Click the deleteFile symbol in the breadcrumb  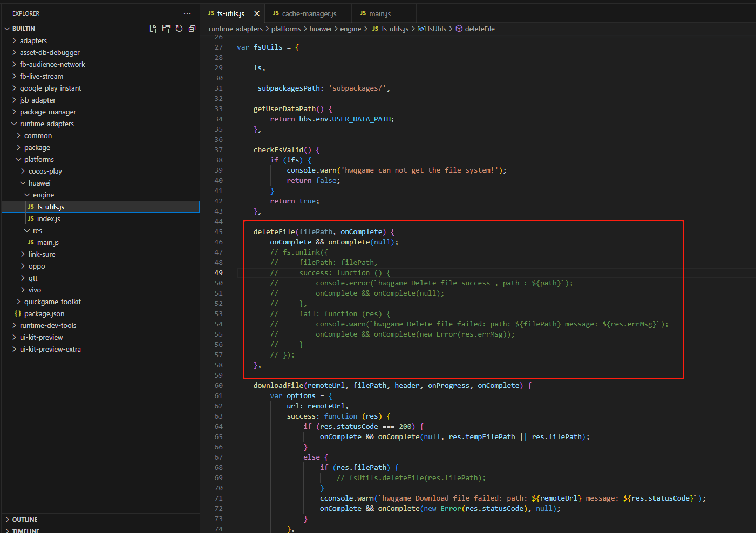(479, 29)
